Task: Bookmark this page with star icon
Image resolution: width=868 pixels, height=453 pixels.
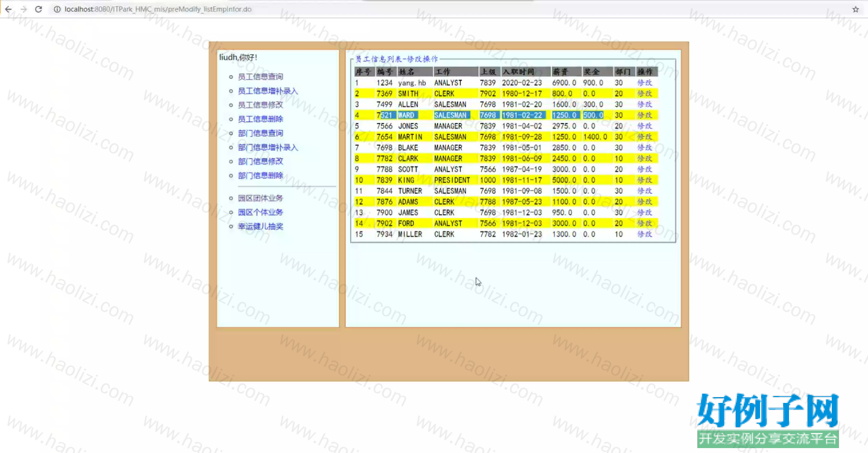Action: tap(856, 9)
